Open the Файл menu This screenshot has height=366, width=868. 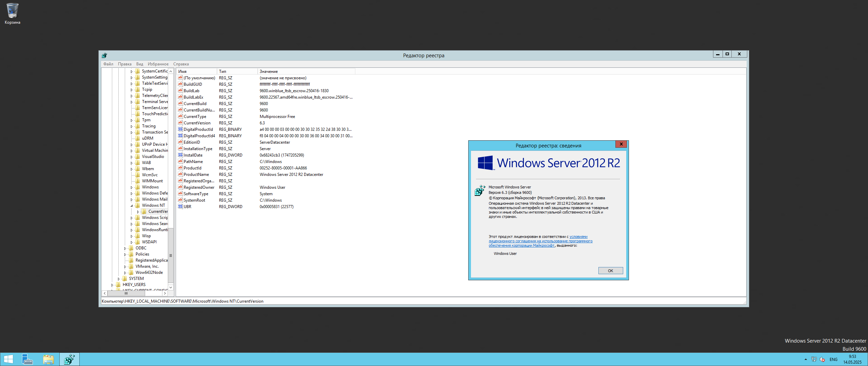[108, 64]
